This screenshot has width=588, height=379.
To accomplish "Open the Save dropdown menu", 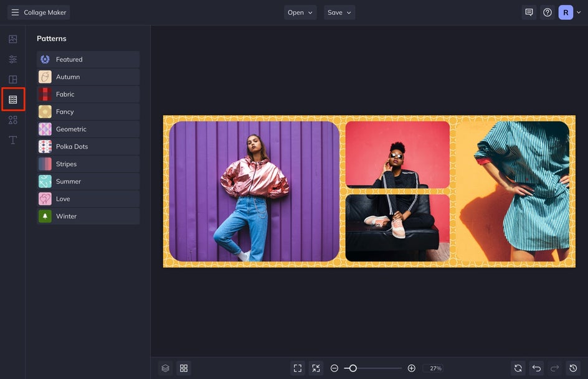I will click(339, 12).
